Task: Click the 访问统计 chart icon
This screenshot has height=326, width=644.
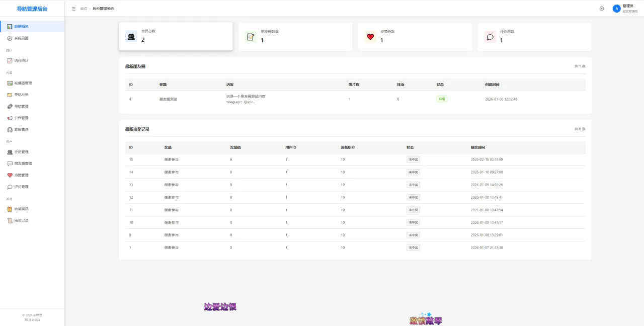Action: pos(10,61)
